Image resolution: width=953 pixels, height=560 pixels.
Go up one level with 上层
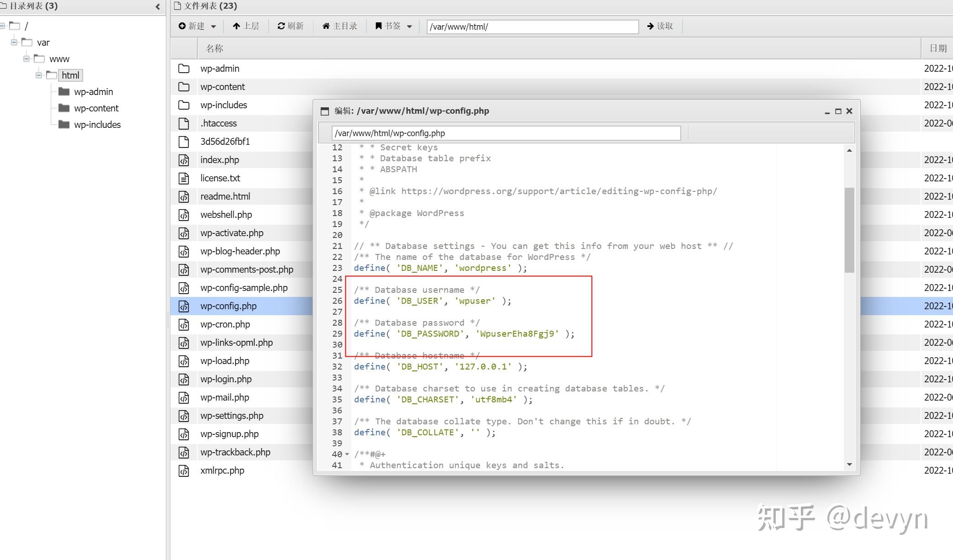point(246,26)
